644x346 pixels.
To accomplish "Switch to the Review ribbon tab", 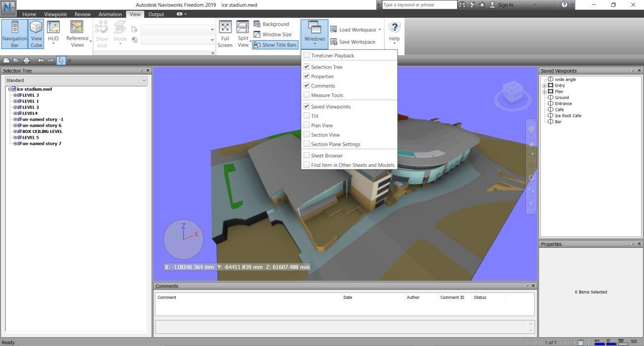I will coord(82,14).
